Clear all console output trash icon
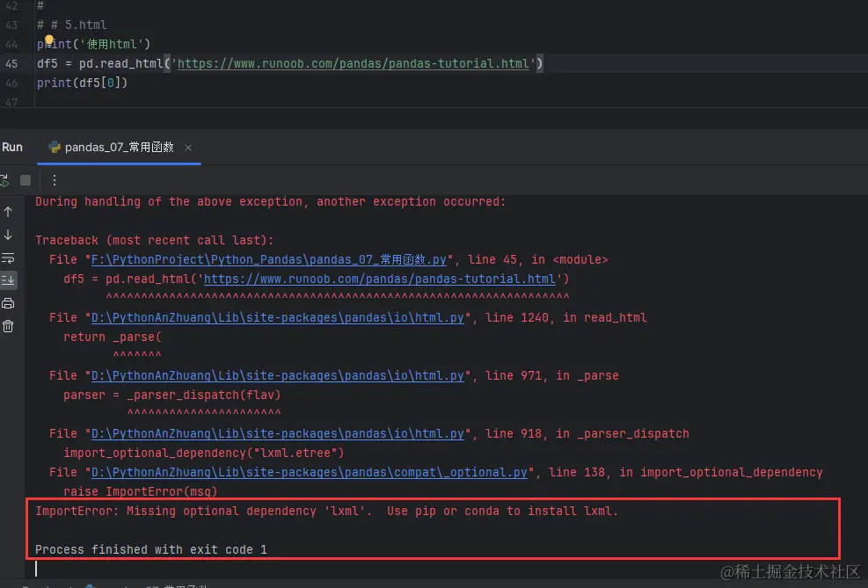The image size is (868, 588). click(8, 326)
